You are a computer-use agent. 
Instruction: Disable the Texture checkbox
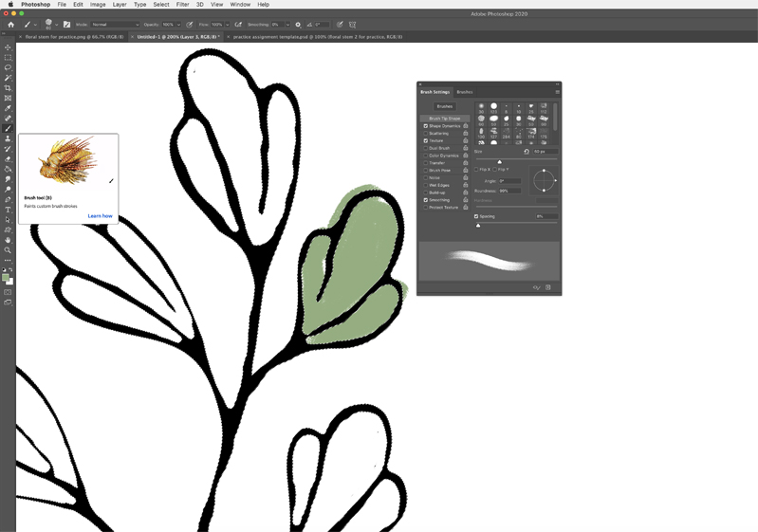coord(426,140)
